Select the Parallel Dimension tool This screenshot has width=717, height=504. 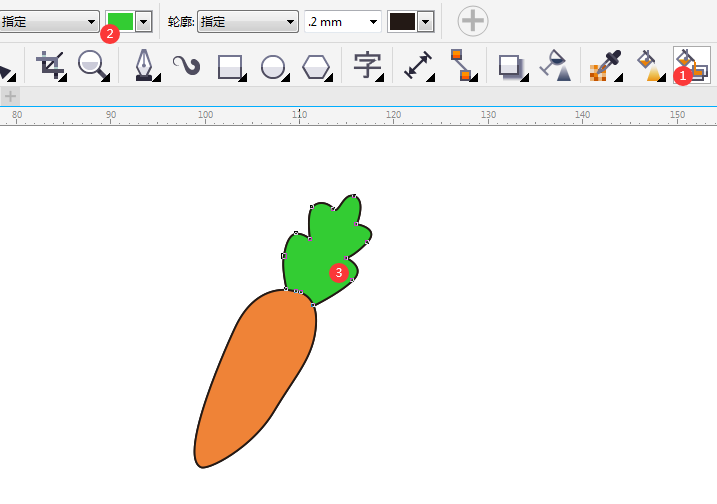click(418, 66)
